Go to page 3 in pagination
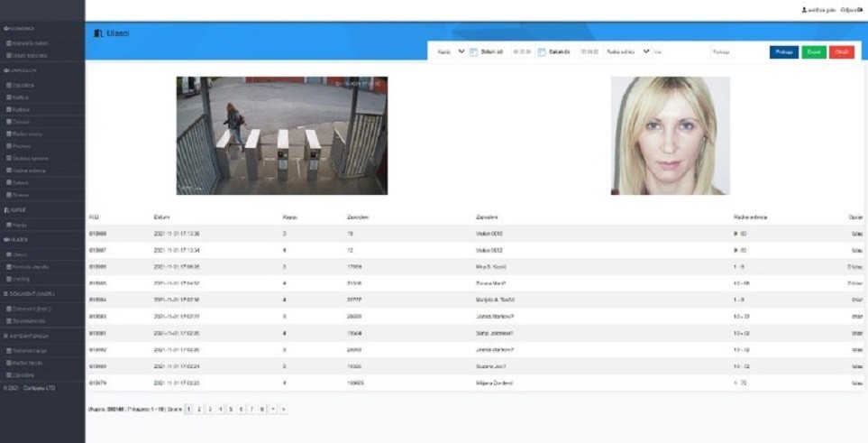Image resolution: width=868 pixels, height=443 pixels. tap(210, 410)
